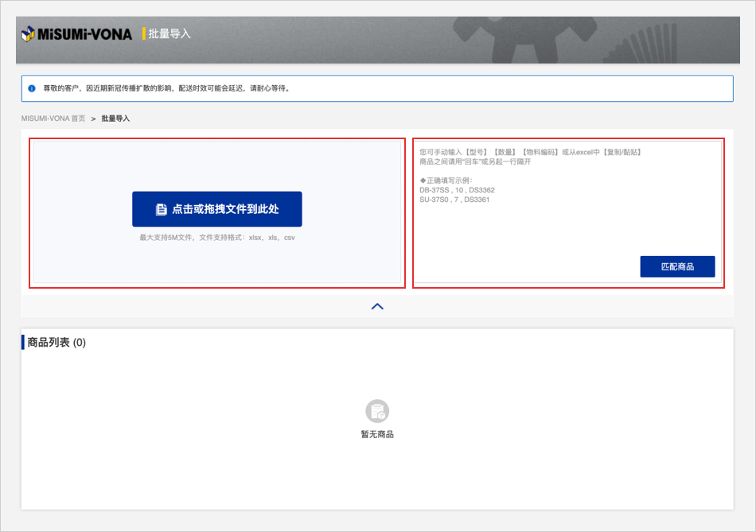
Task: Click the blue bar beside 商品列表 heading
Action: click(23, 342)
